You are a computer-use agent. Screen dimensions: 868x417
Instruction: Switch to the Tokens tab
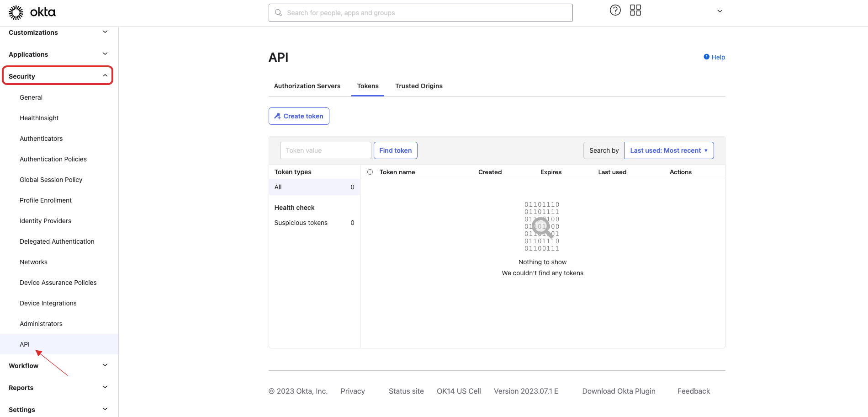368,86
